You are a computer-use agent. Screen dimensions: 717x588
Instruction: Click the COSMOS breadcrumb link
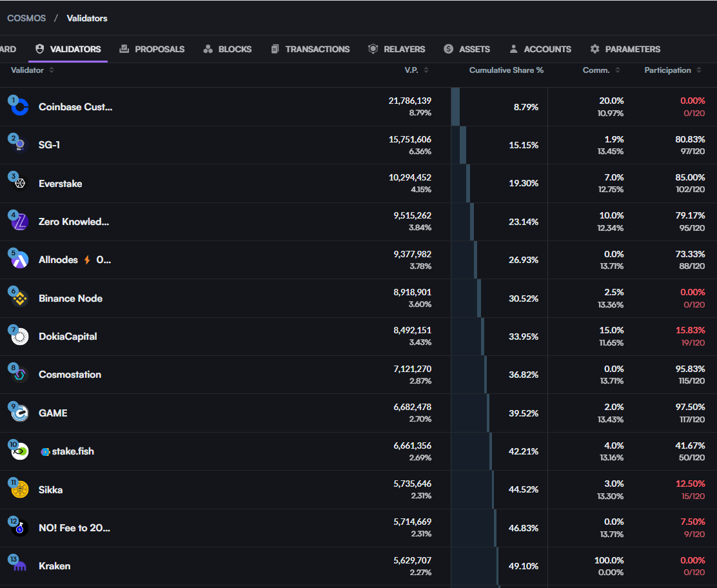coord(26,18)
